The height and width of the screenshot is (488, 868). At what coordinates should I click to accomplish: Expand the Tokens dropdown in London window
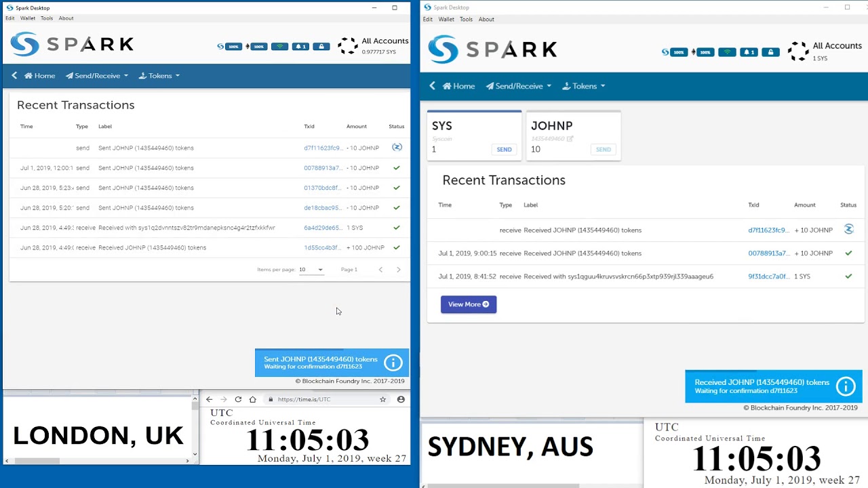click(x=159, y=75)
